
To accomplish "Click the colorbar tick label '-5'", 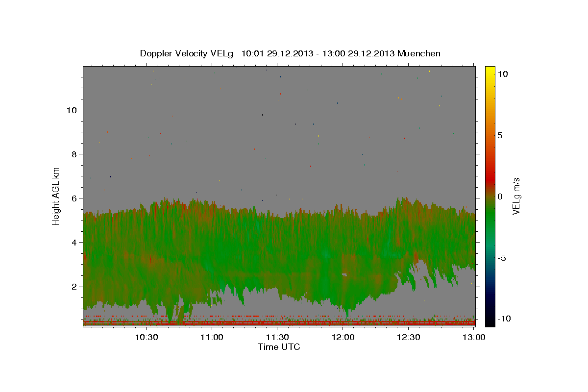I will [x=501, y=257].
